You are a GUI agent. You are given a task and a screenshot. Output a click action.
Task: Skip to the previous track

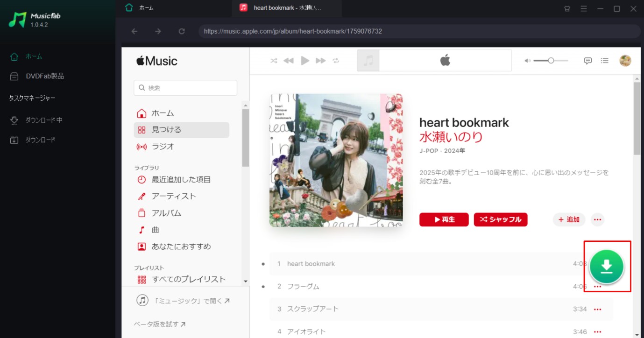tap(289, 61)
